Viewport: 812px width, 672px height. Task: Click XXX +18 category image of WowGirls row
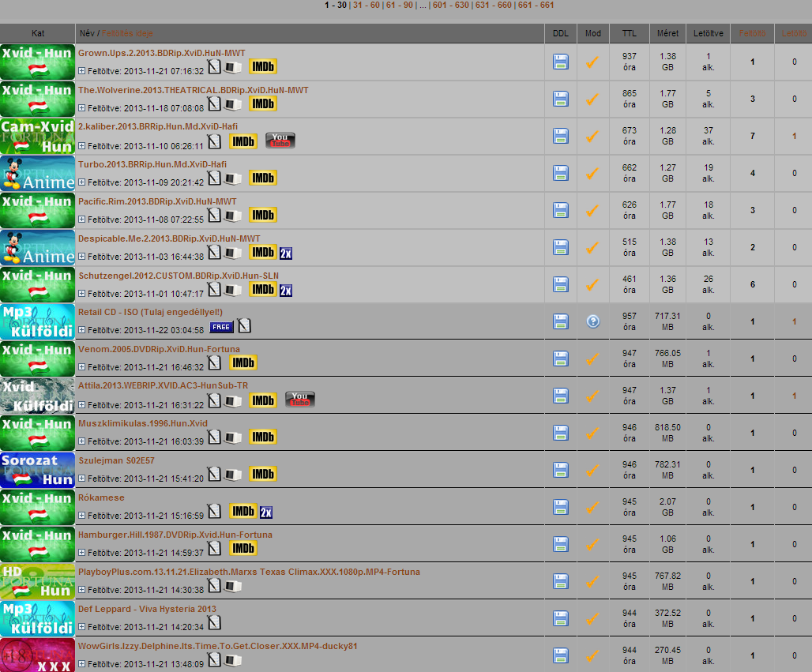(x=38, y=655)
